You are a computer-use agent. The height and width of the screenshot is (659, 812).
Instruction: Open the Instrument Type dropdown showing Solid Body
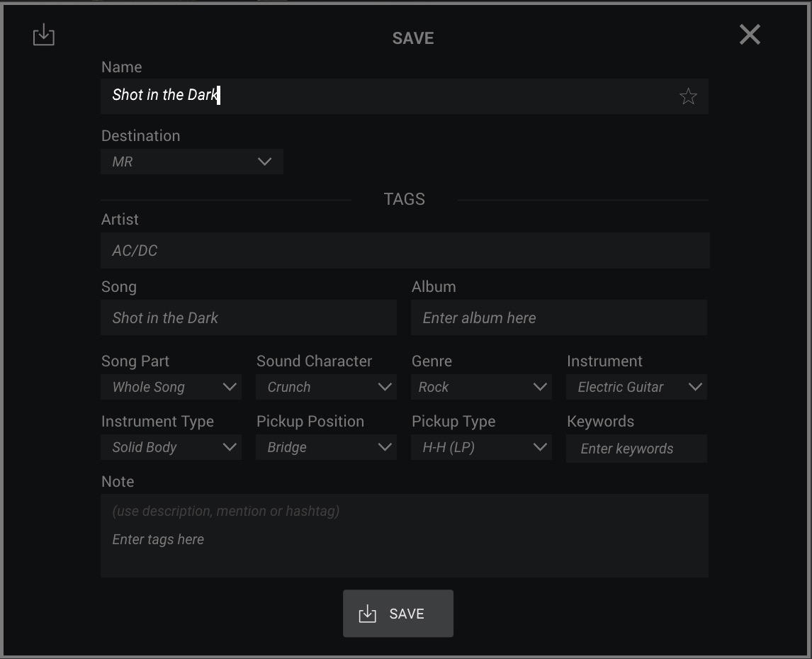tap(171, 447)
